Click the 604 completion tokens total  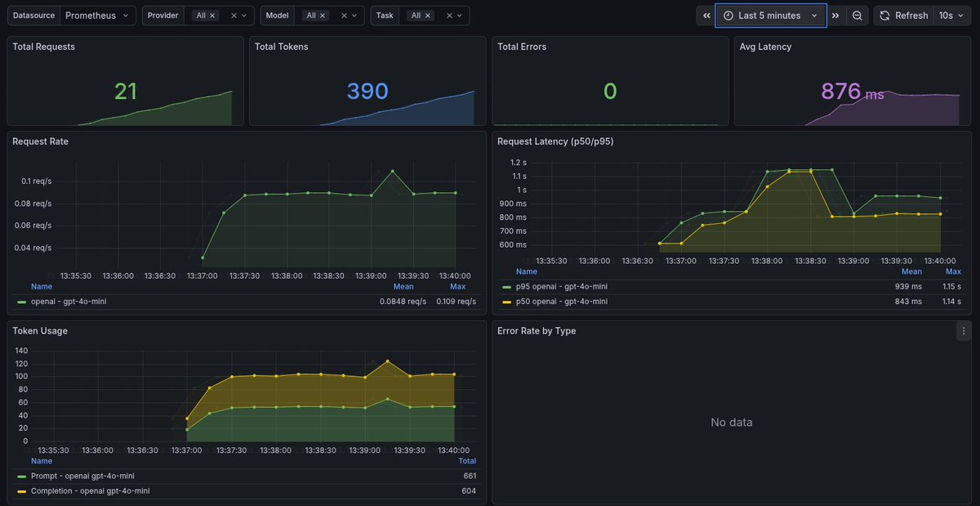470,491
